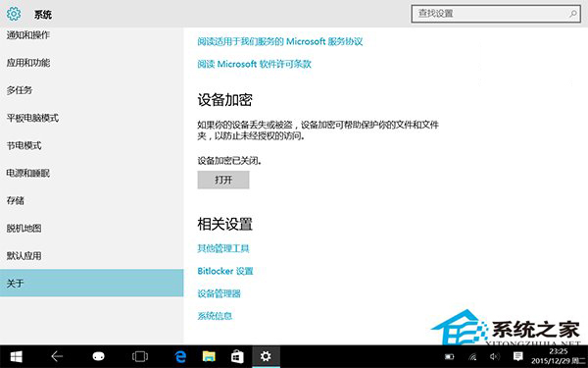
Task: Click the 相关设置 heading
Action: 225,224
